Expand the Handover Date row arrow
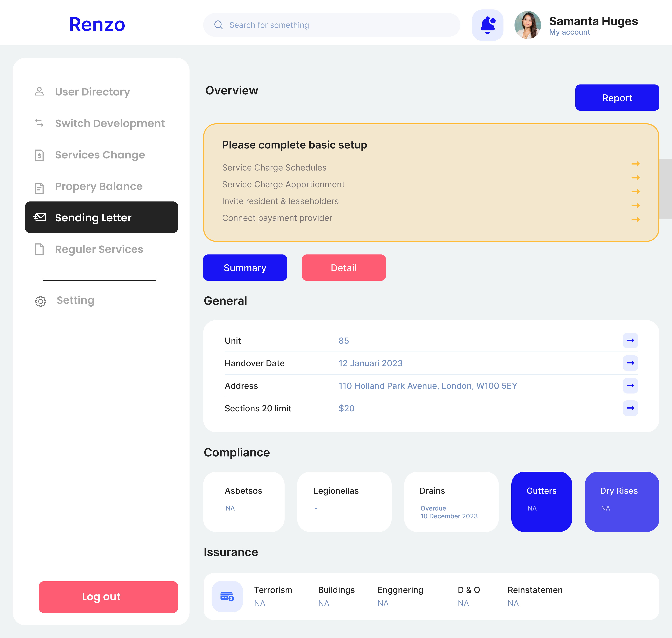The height and width of the screenshot is (638, 672). pyautogui.click(x=630, y=363)
